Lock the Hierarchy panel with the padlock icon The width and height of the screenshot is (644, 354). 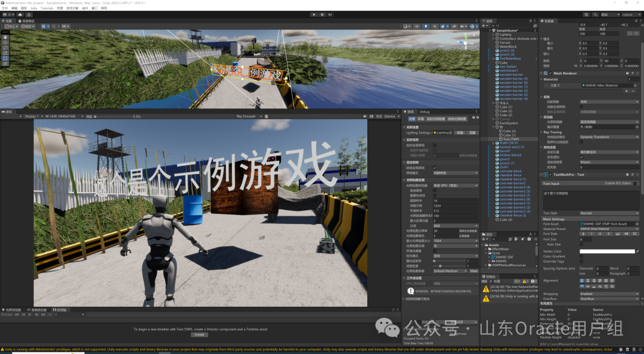pyautogui.click(x=530, y=20)
